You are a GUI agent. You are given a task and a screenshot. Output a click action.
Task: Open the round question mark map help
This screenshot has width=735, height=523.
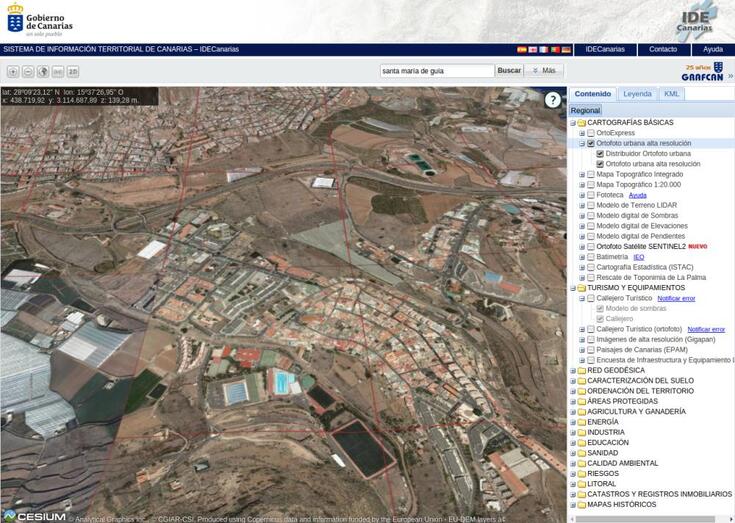553,100
